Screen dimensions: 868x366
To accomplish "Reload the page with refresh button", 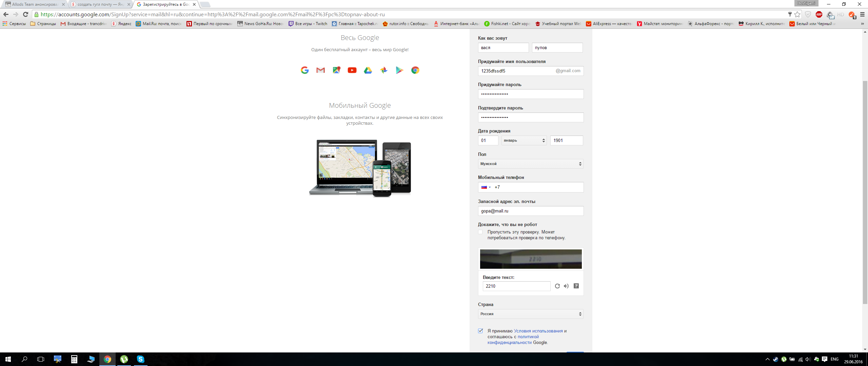I will click(x=25, y=14).
